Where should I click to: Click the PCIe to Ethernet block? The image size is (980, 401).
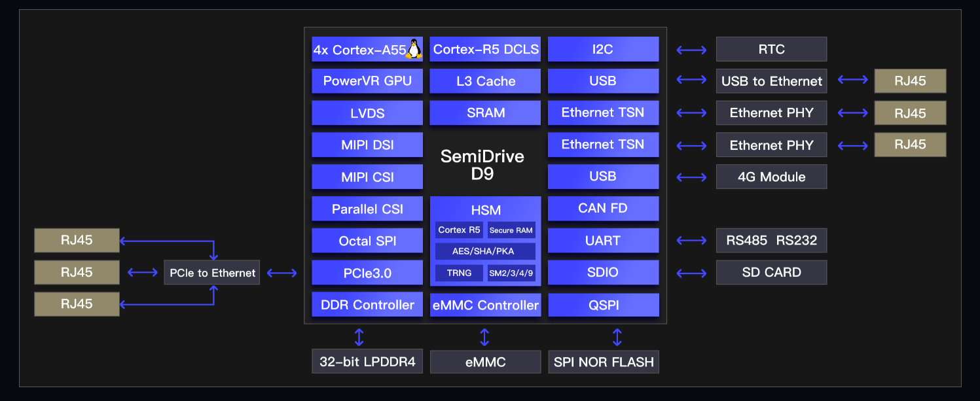(212, 273)
